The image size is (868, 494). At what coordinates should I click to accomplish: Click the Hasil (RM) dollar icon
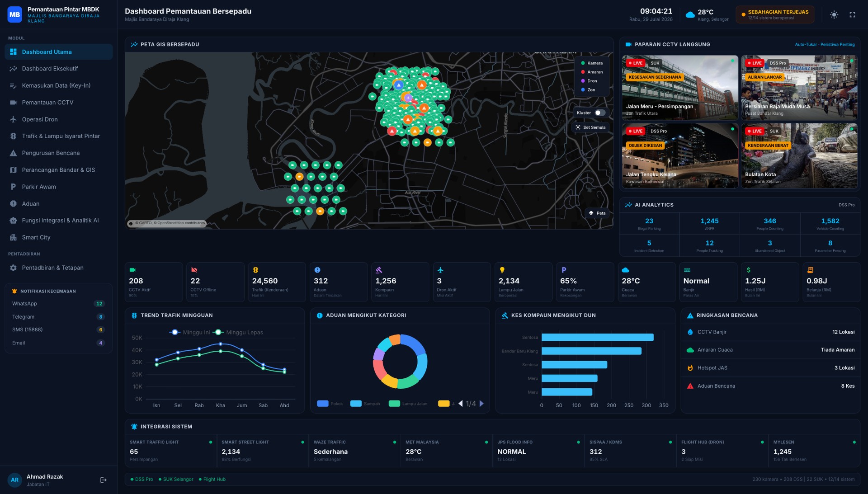749,270
